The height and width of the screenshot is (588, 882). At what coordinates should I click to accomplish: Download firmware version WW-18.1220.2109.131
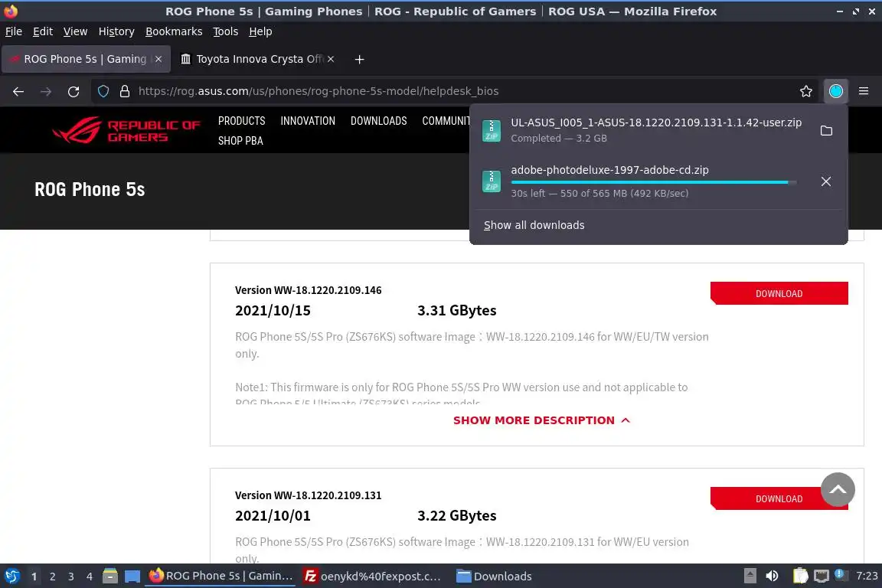pos(779,498)
